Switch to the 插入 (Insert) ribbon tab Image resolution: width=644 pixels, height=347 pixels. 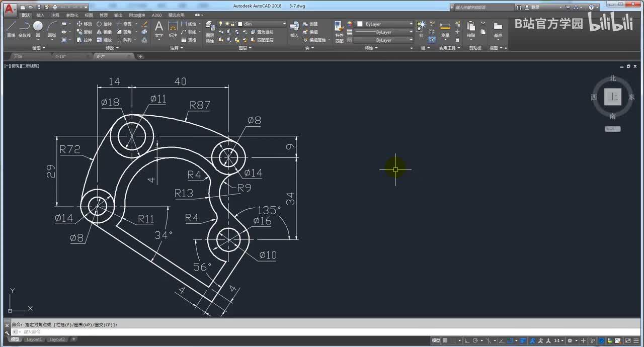pos(40,15)
